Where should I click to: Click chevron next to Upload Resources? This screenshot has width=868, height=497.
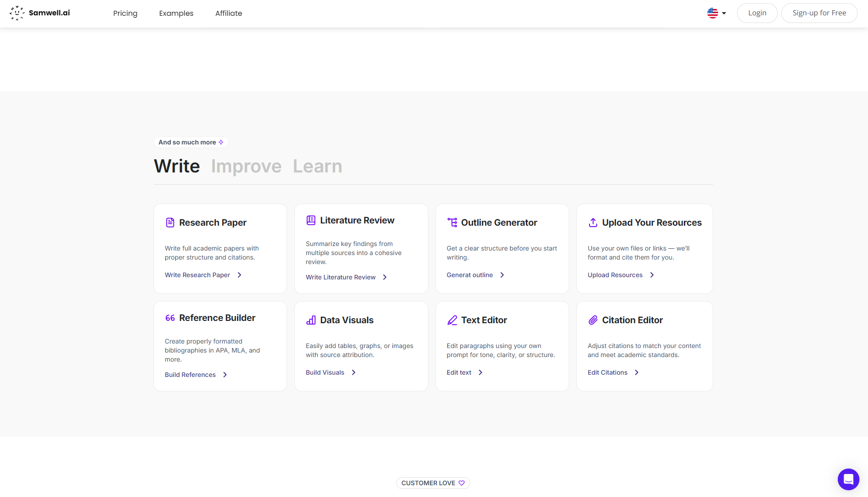tap(652, 275)
